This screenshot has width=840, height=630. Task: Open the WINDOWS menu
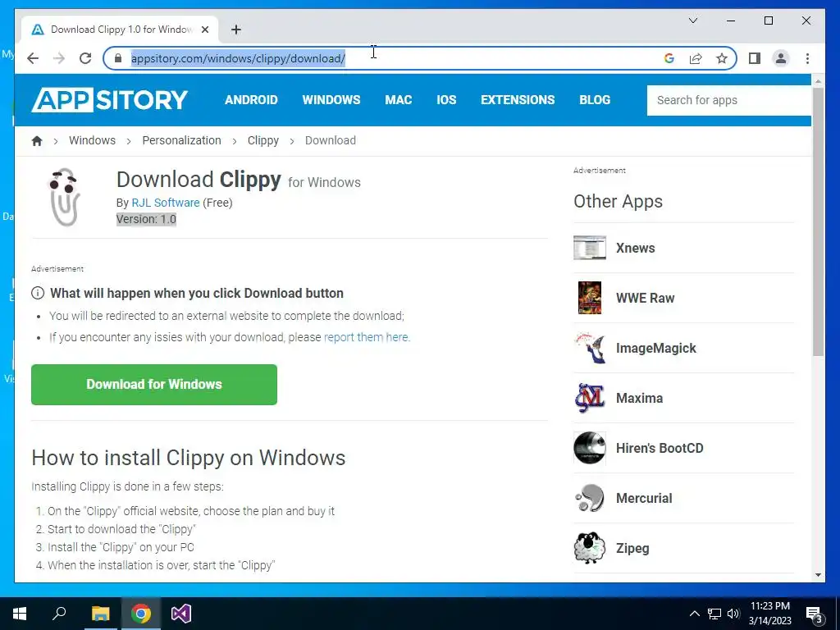(331, 100)
